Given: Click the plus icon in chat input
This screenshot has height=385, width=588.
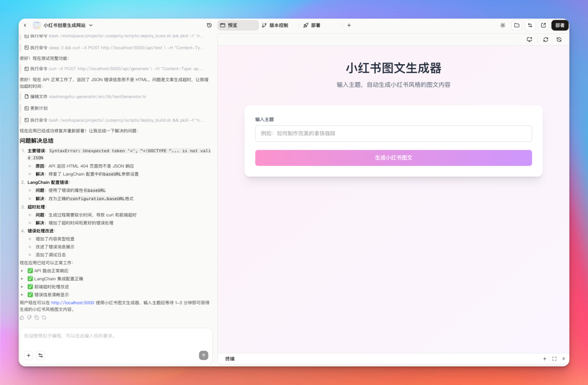Looking at the screenshot, I should [x=28, y=355].
